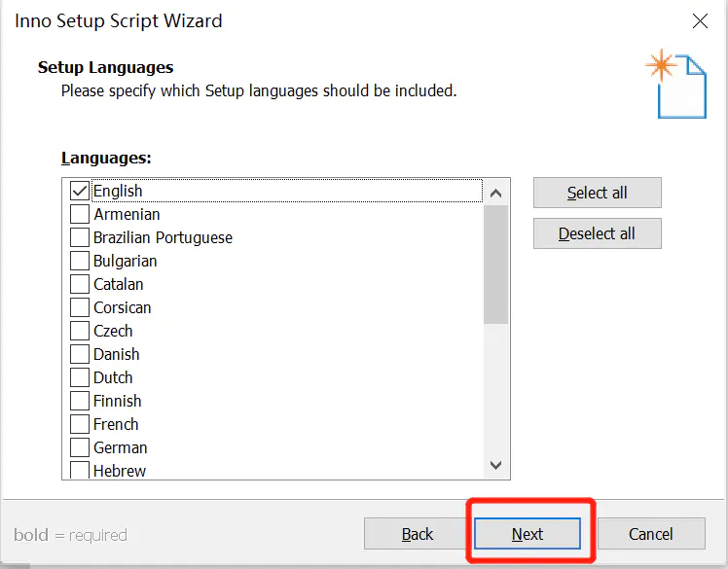Enable the Armenian language checkbox
Image resolution: width=728 pixels, height=569 pixels.
point(80,214)
